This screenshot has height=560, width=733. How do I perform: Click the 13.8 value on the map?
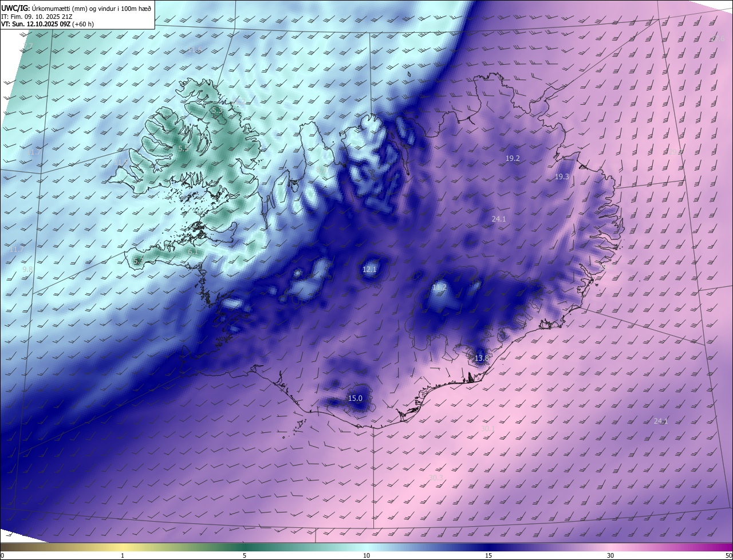[x=482, y=358]
